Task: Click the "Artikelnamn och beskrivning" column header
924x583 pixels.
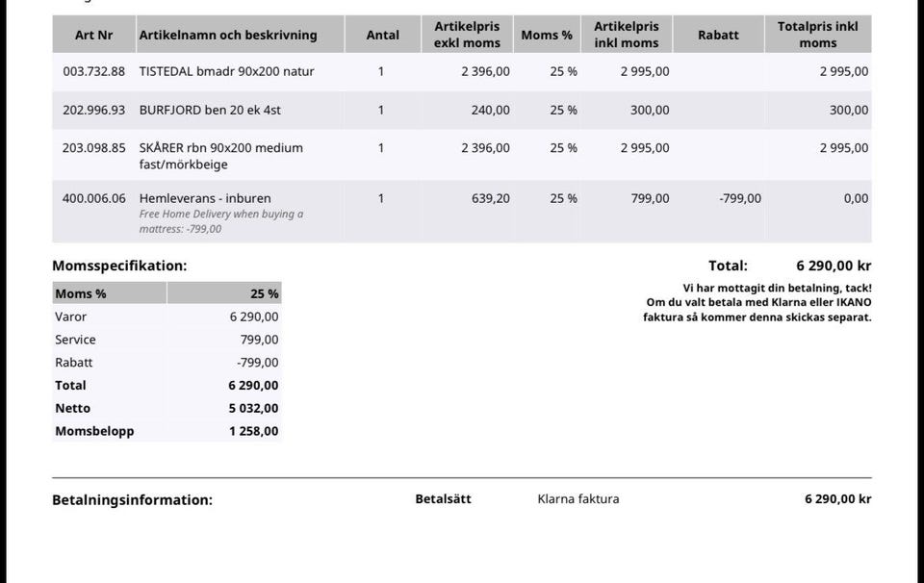Action: pos(228,35)
